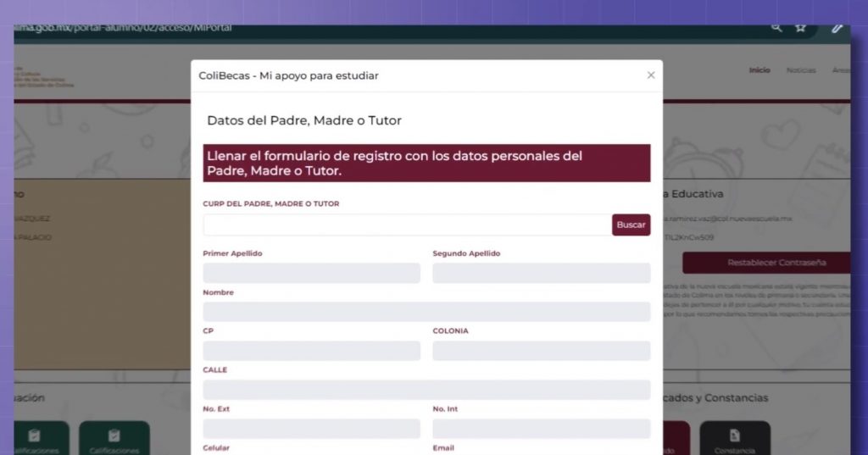Open the Noticias navigation tab
868x455 pixels.
pos(800,70)
